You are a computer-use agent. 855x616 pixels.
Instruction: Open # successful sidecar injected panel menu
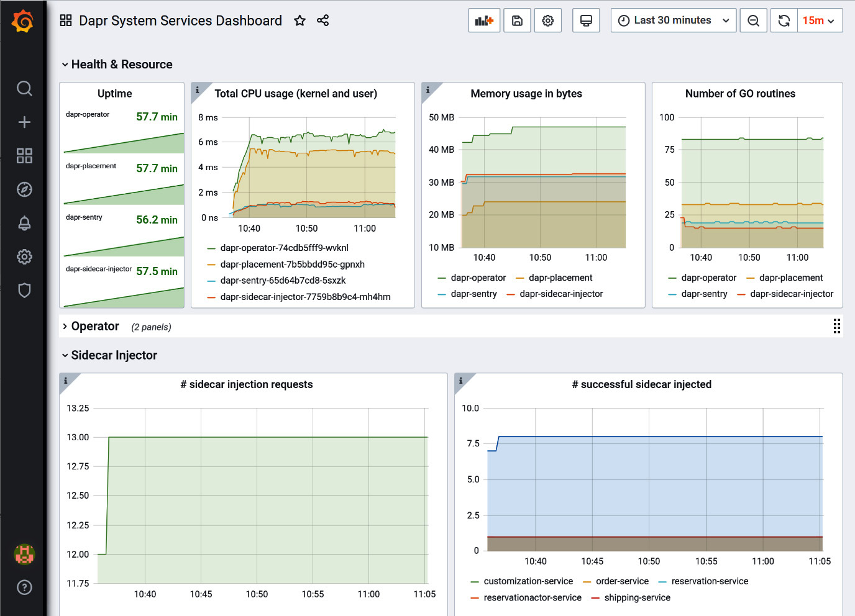pyautogui.click(x=642, y=384)
